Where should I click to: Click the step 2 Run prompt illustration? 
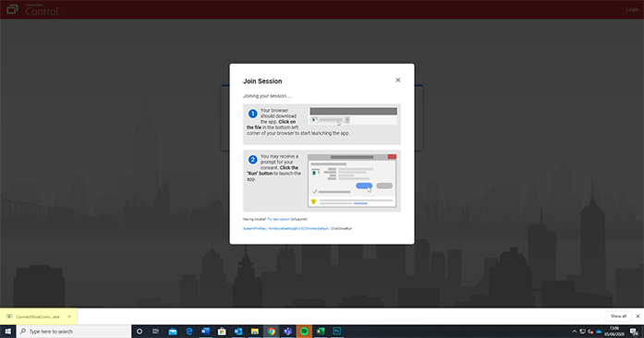pos(352,181)
